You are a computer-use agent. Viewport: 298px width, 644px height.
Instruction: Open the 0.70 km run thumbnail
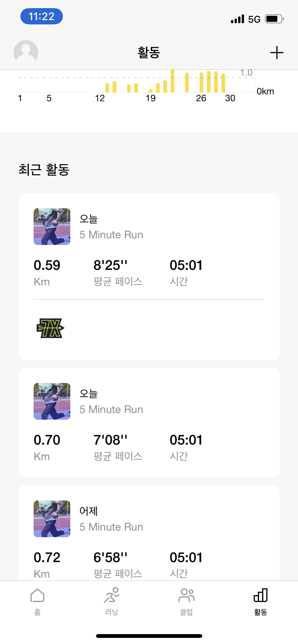(52, 401)
